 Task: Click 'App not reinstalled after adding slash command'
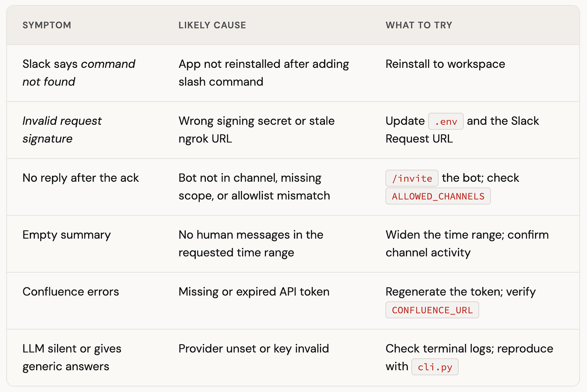264,73
